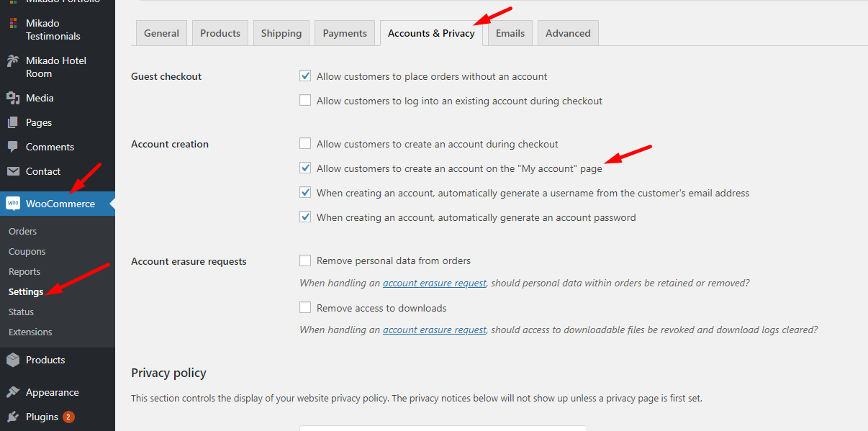
Task: Open Mikado Hotel Room menu item
Action: [58, 67]
